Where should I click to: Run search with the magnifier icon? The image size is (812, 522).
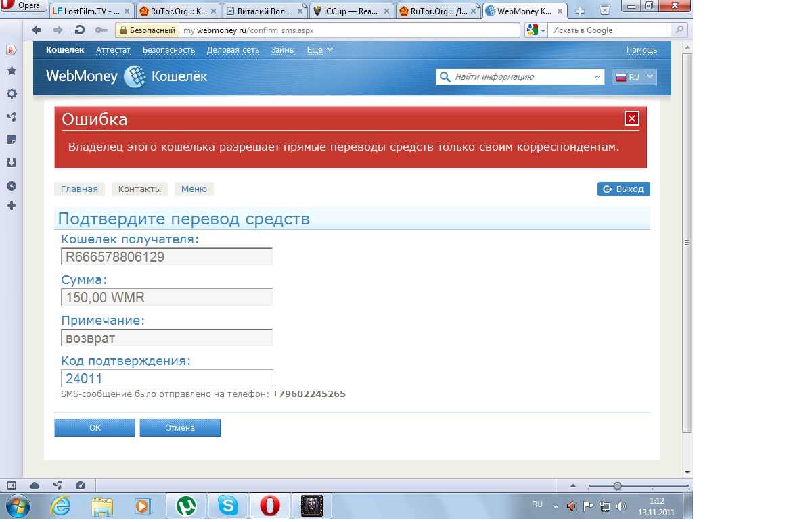pos(679,30)
